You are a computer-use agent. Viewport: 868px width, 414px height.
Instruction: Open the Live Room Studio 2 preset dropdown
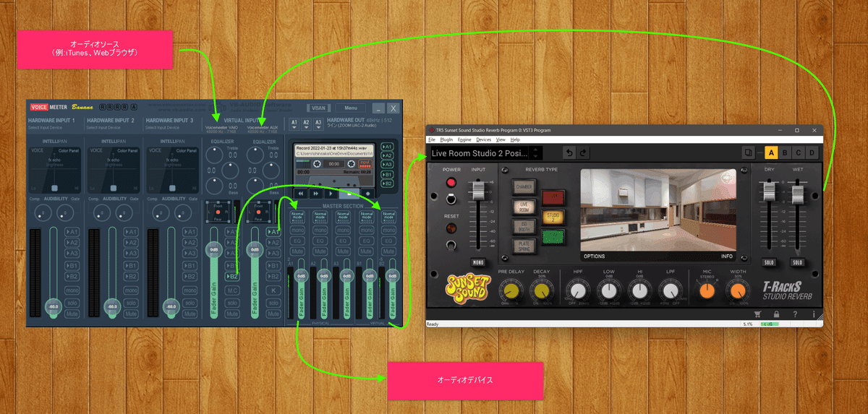[480, 153]
